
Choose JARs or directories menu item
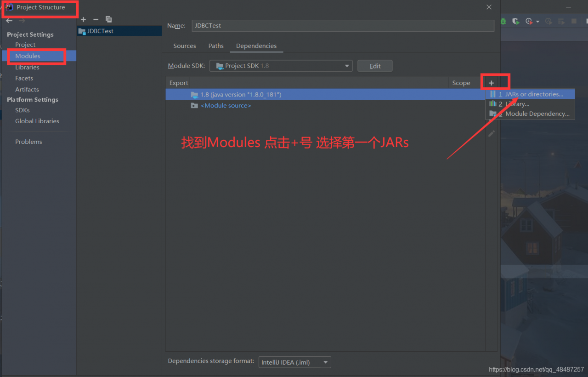click(x=530, y=94)
